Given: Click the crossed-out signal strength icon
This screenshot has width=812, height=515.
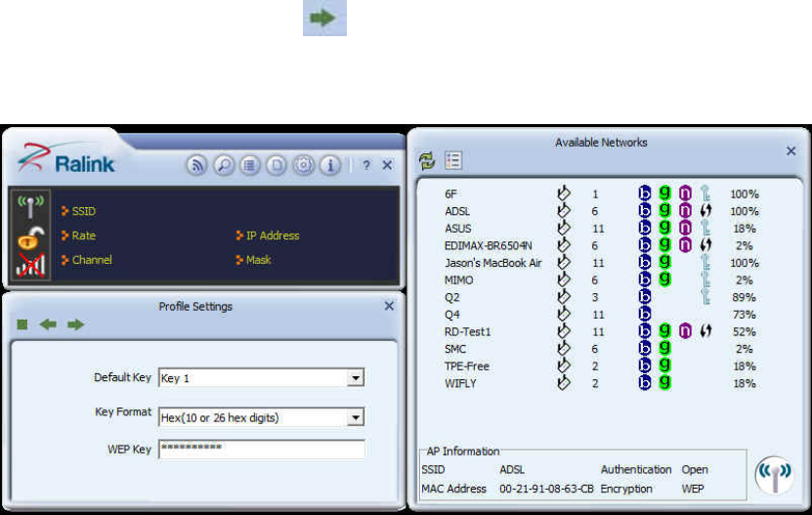Looking at the screenshot, I should coord(30,265).
